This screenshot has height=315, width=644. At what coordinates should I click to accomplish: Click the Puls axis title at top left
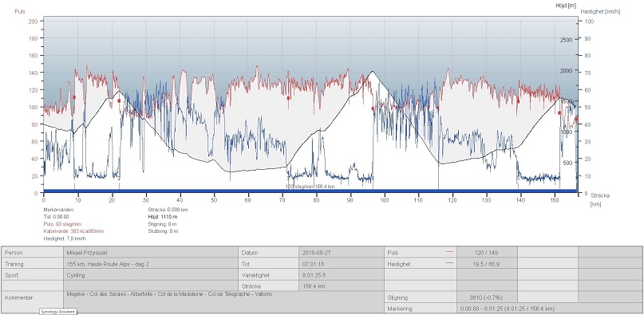click(20, 11)
